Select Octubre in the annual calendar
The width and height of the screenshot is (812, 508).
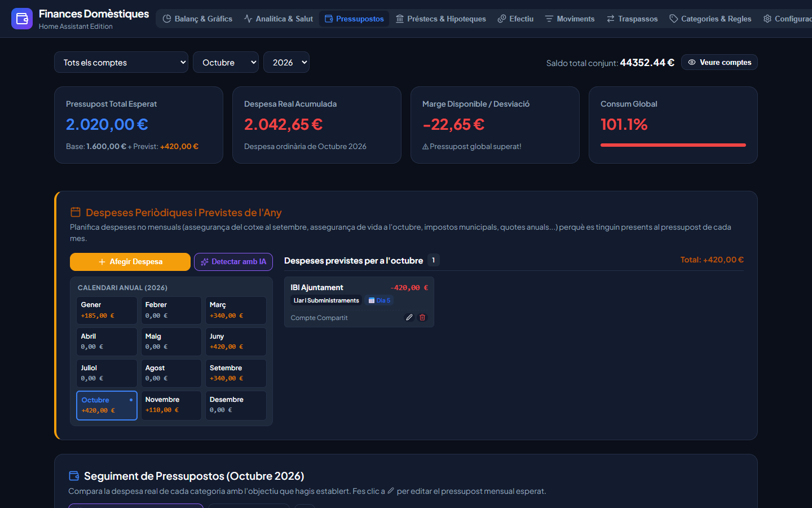click(107, 405)
